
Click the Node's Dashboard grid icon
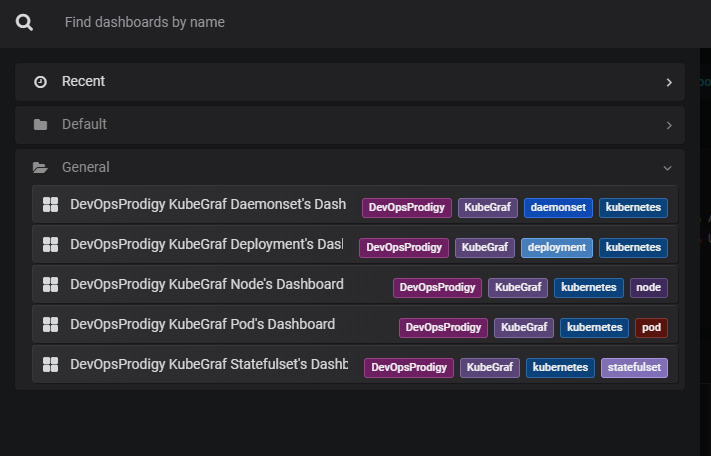pos(51,285)
